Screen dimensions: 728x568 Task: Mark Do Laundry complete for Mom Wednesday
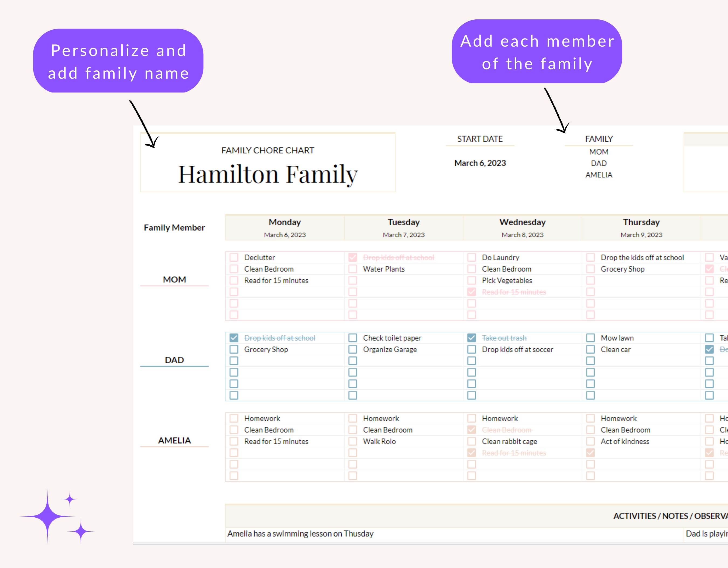pyautogui.click(x=472, y=257)
